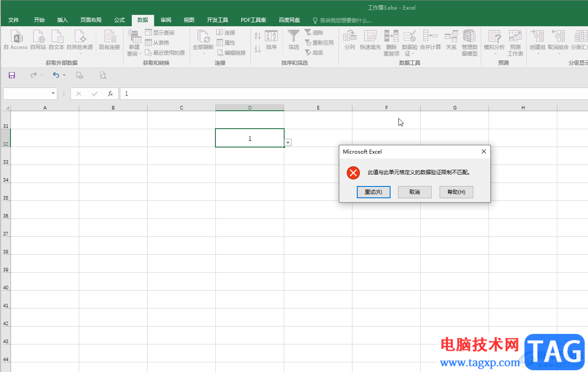
Task: Switch to the 百度网盘 tab
Action: (289, 20)
